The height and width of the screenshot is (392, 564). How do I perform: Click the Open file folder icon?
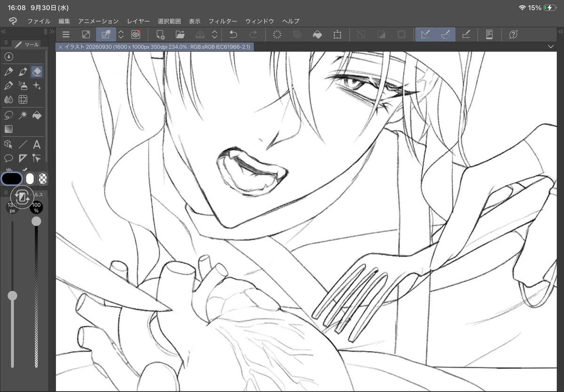pos(180,34)
